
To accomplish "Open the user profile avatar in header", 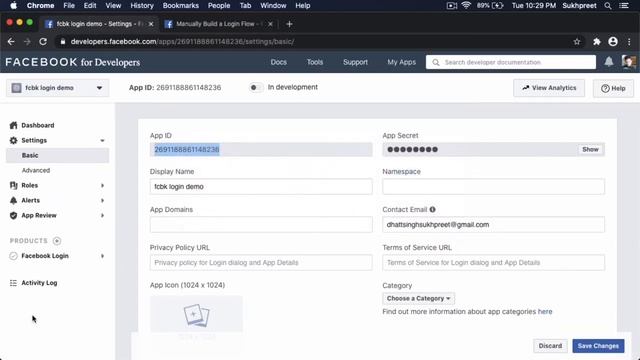I will (629, 62).
